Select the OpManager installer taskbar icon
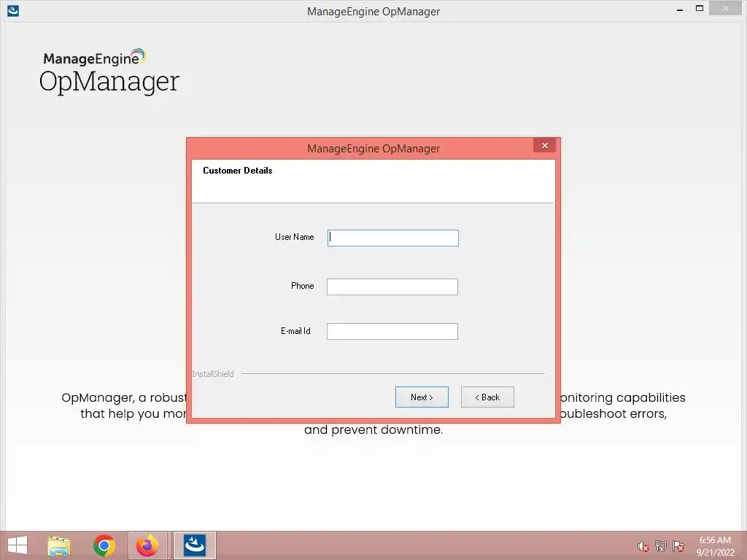The height and width of the screenshot is (560, 747). point(194,545)
